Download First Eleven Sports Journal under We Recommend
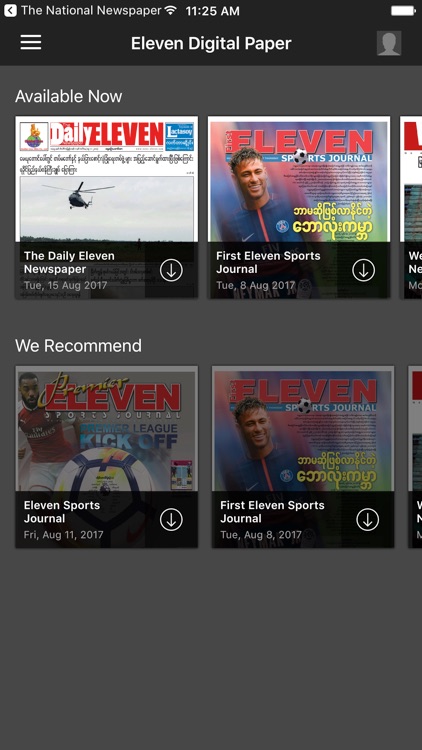This screenshot has height=750, width=422. [x=367, y=519]
